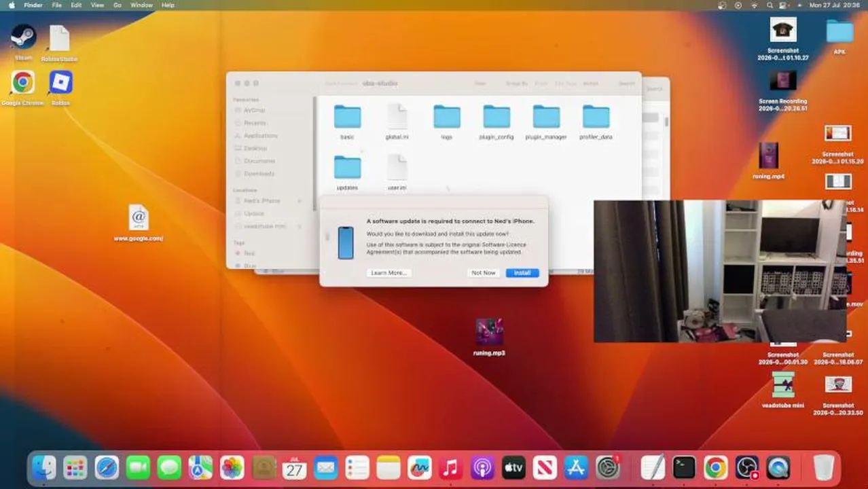Open the File menu
The width and height of the screenshot is (868, 489).
(57, 5)
